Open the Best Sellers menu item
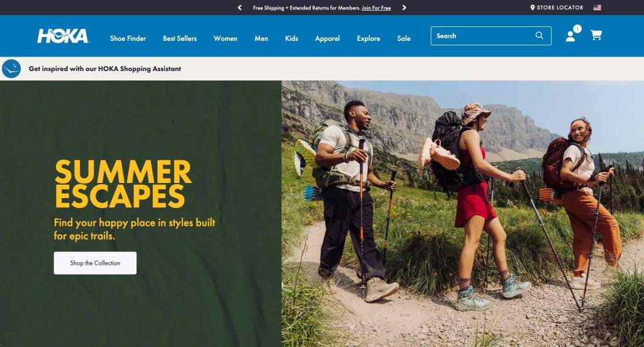This screenshot has height=347, width=644. [x=179, y=38]
